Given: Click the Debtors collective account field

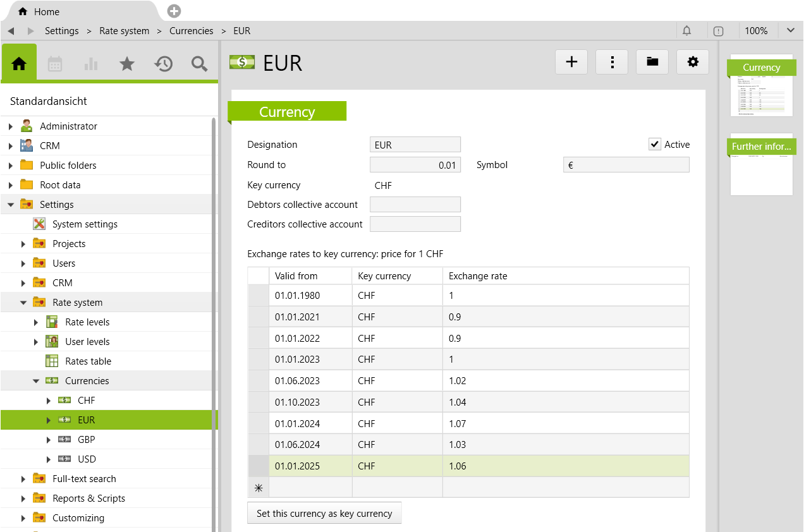Looking at the screenshot, I should tap(415, 205).
